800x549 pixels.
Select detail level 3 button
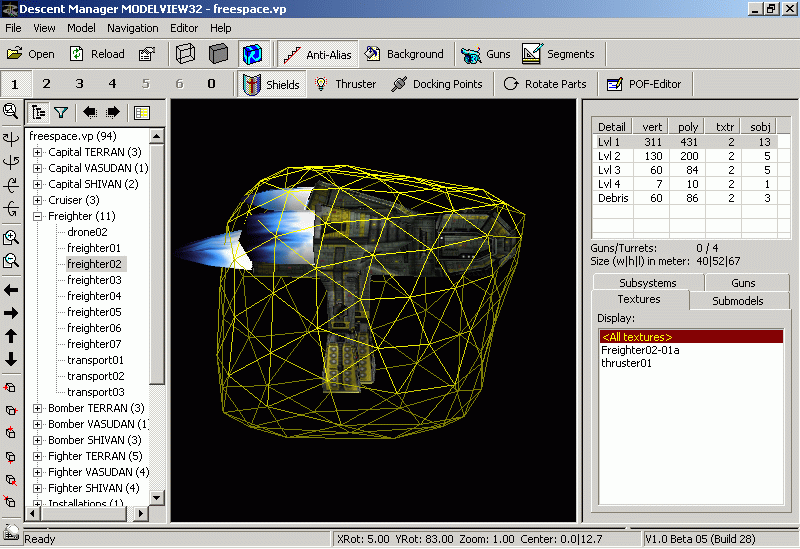79,83
